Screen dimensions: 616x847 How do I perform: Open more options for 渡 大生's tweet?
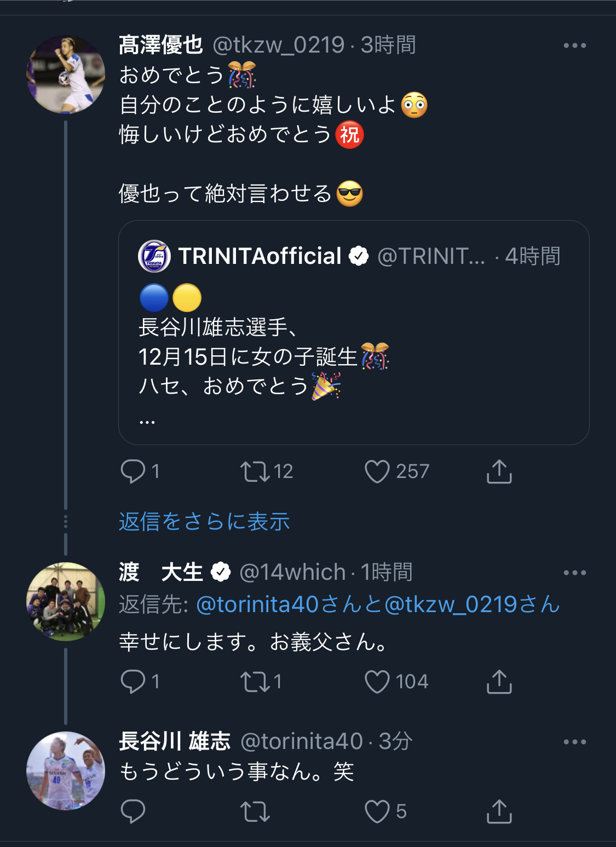tap(574, 573)
